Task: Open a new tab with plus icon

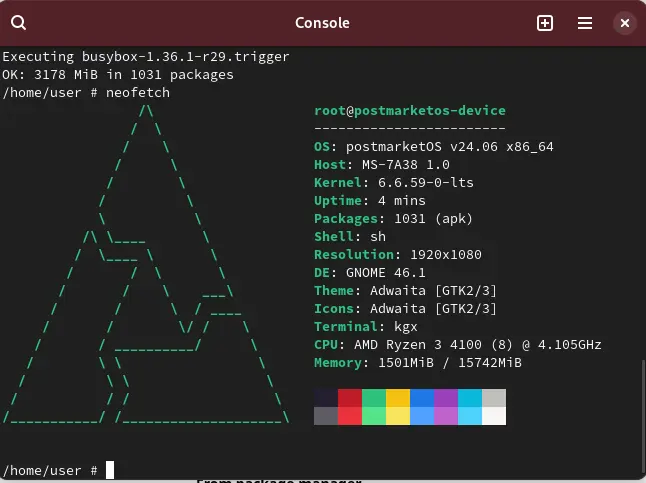Action: [x=545, y=23]
